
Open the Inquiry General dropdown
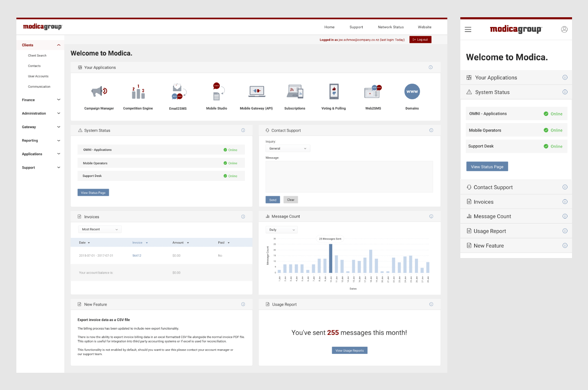click(288, 148)
